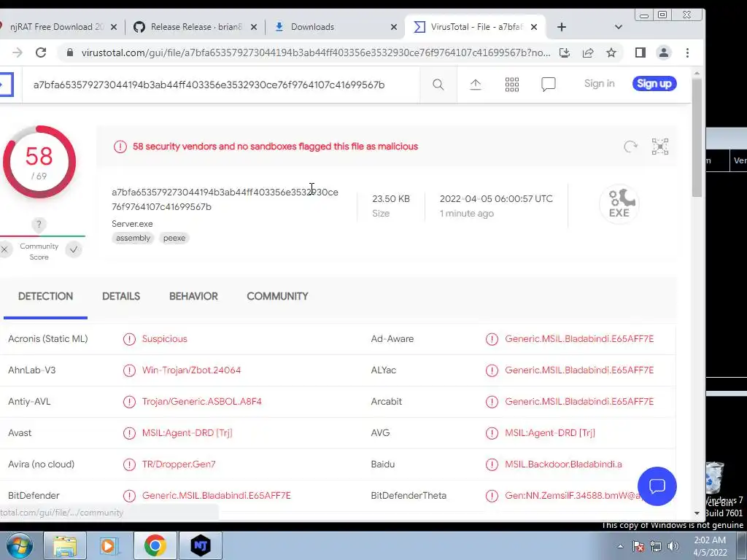Click the 58/69 detection score gauge

coord(39,162)
